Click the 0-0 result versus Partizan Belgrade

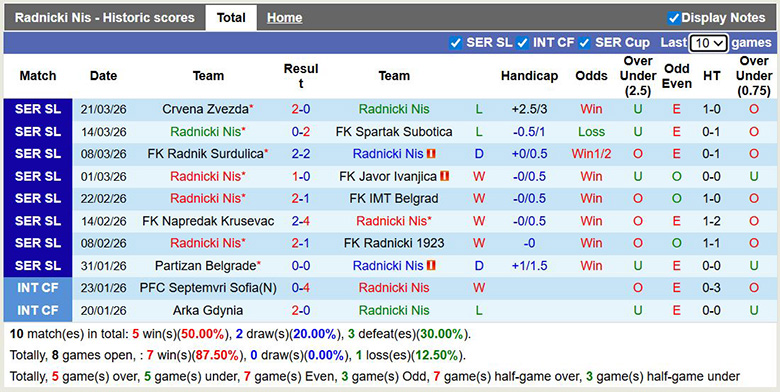(300, 266)
